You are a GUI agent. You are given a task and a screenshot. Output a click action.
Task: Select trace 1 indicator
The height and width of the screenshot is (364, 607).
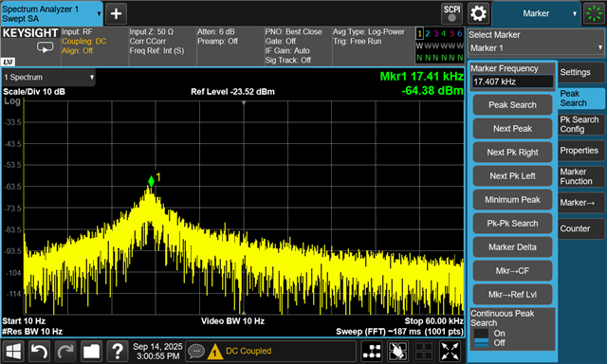[x=419, y=34]
